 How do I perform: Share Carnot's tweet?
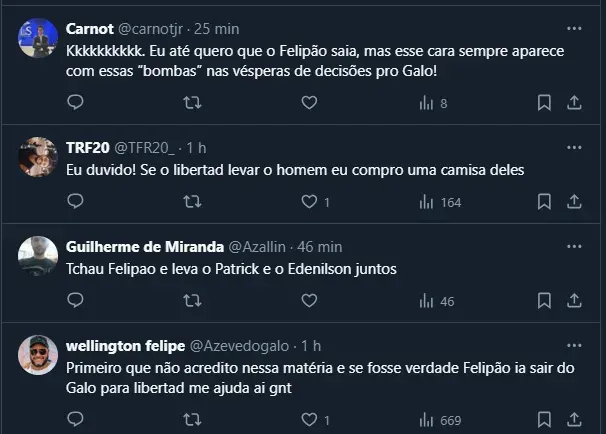pyautogui.click(x=575, y=102)
